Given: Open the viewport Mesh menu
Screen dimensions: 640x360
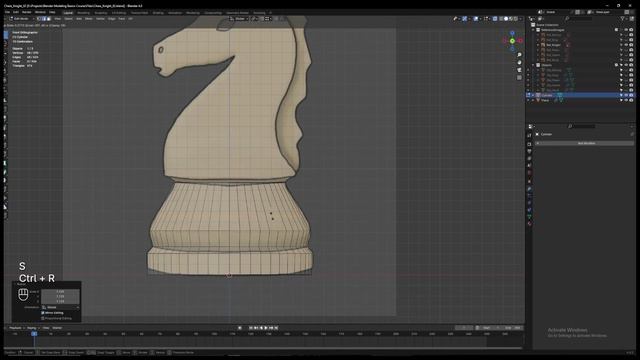Looking at the screenshot, I should 89,19.
